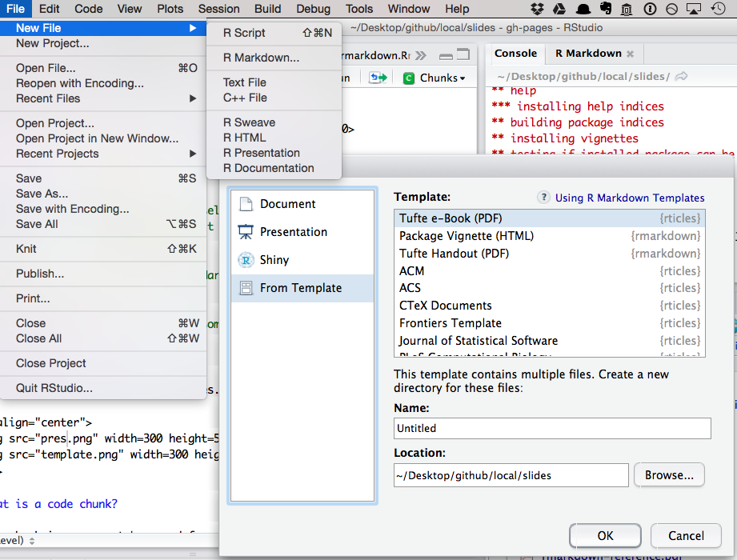Image resolution: width=737 pixels, height=560 pixels.
Task: Show hidden tabs via double chevron
Action: [x=421, y=56]
